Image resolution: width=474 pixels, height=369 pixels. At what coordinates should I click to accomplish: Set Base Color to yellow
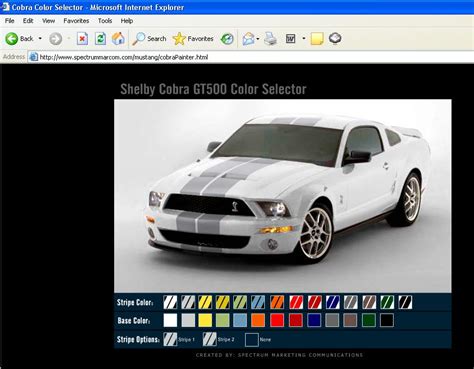(205, 320)
